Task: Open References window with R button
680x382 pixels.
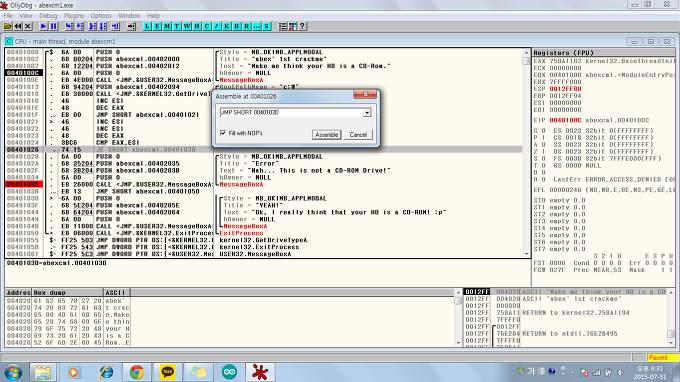Action: pos(247,26)
